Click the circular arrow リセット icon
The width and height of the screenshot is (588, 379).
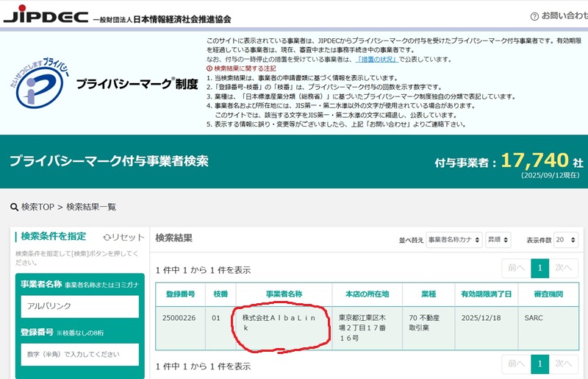[x=108, y=237]
